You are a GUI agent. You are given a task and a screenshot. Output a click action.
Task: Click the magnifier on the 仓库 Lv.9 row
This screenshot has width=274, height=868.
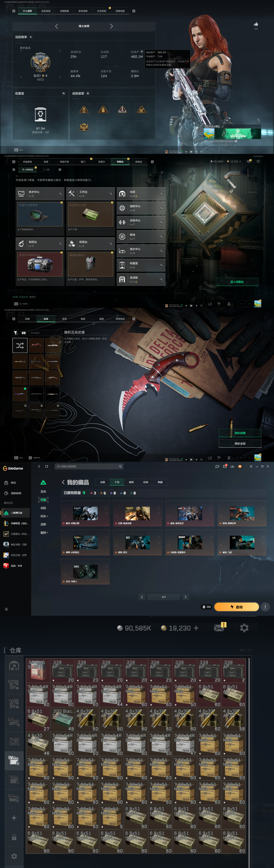pos(161,193)
